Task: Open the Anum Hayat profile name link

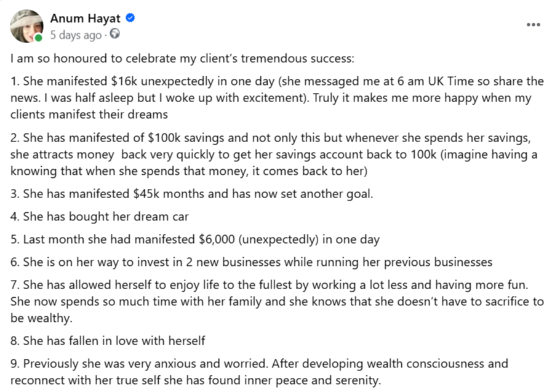Action: point(87,19)
